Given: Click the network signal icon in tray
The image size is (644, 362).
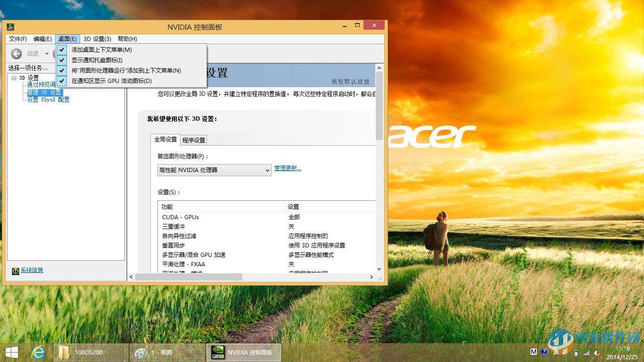Looking at the screenshot, I should (x=586, y=352).
